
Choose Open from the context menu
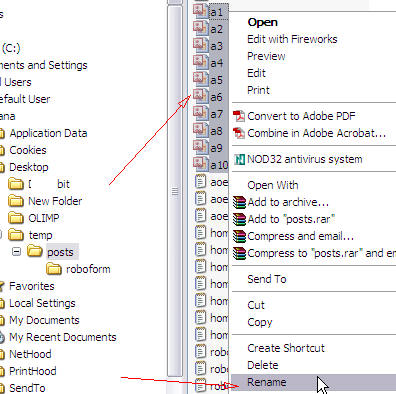(263, 22)
